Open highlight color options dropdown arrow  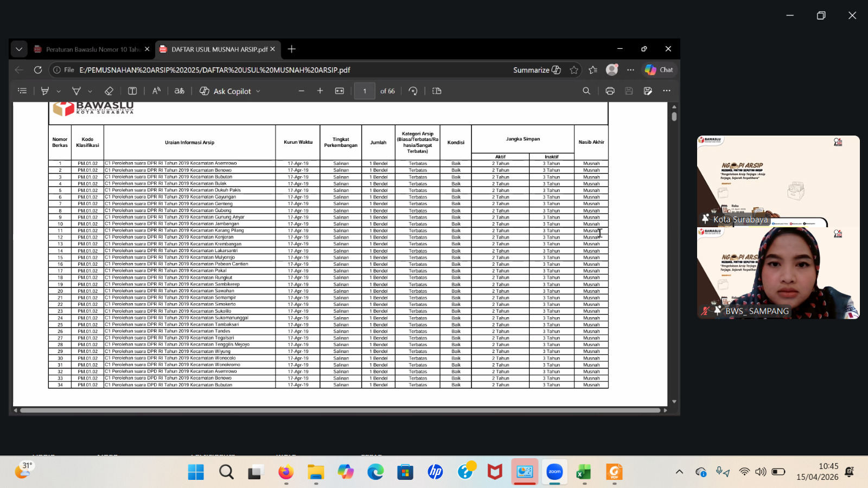click(x=59, y=91)
